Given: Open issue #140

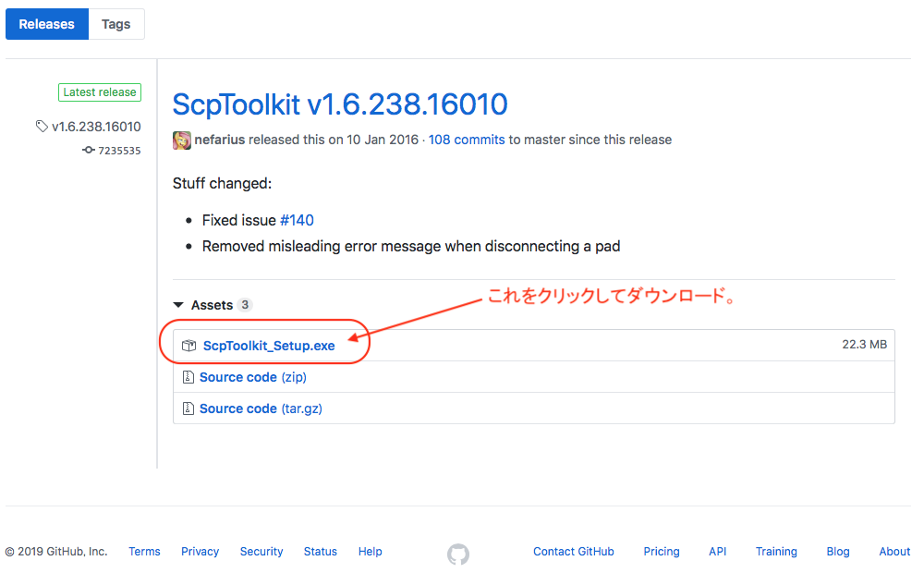Looking at the screenshot, I should pyautogui.click(x=297, y=221).
